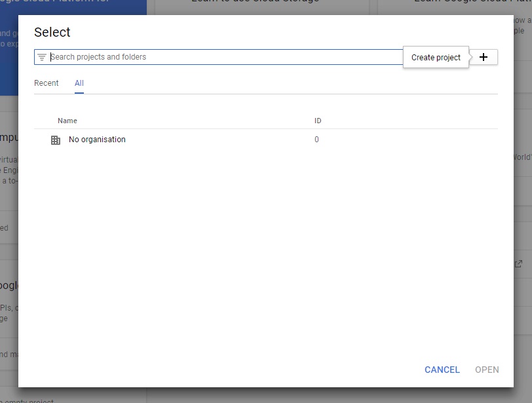
Task: Focus the Search projects and folders field
Action: 223,57
